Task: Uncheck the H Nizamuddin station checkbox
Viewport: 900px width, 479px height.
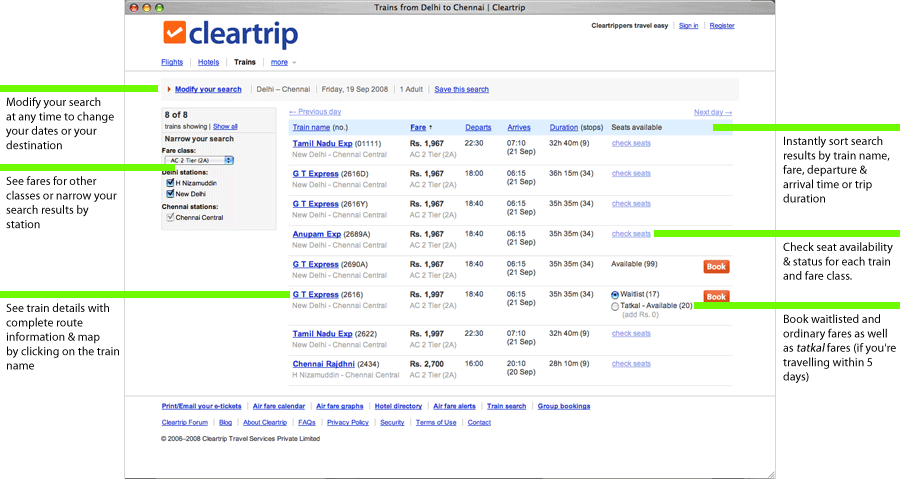Action: [x=170, y=183]
